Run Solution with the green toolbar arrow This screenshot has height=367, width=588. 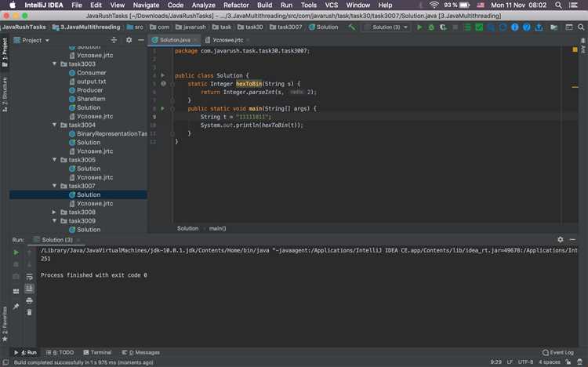pyautogui.click(x=419, y=27)
